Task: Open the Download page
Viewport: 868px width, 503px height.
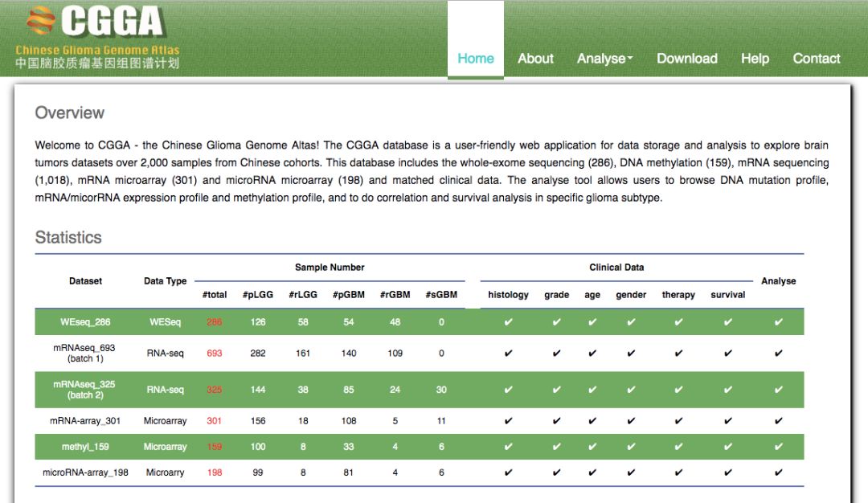Action: point(687,59)
